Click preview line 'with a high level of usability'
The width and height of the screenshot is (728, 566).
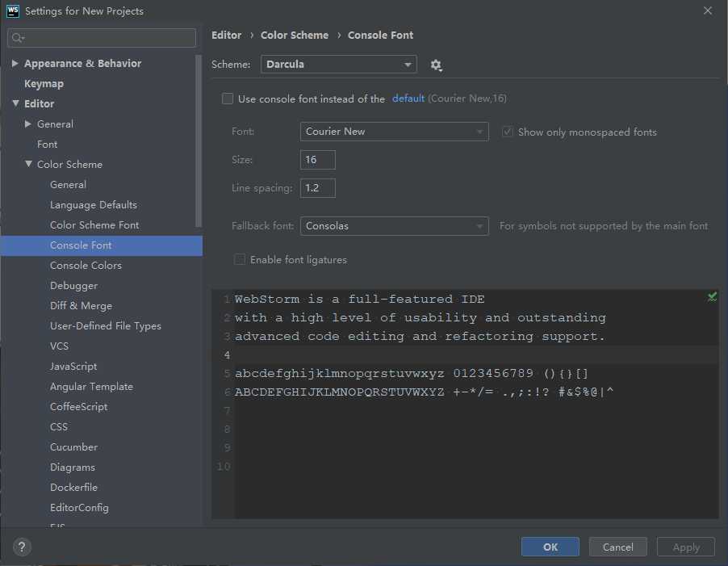point(420,317)
